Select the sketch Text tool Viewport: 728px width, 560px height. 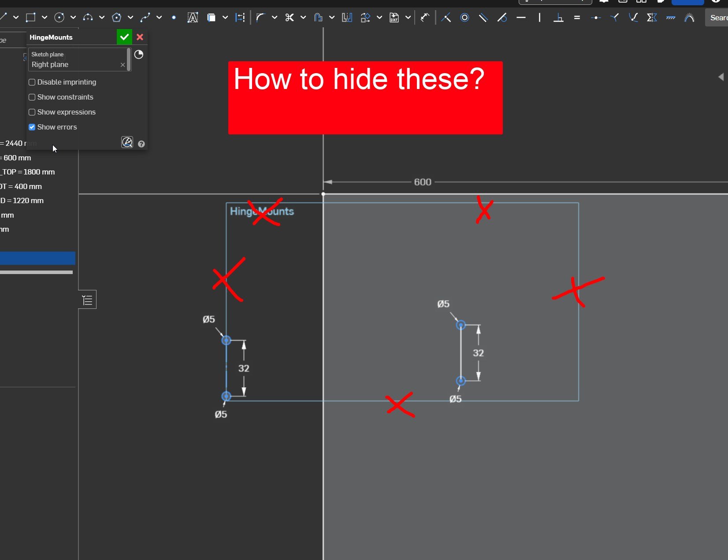point(193,17)
